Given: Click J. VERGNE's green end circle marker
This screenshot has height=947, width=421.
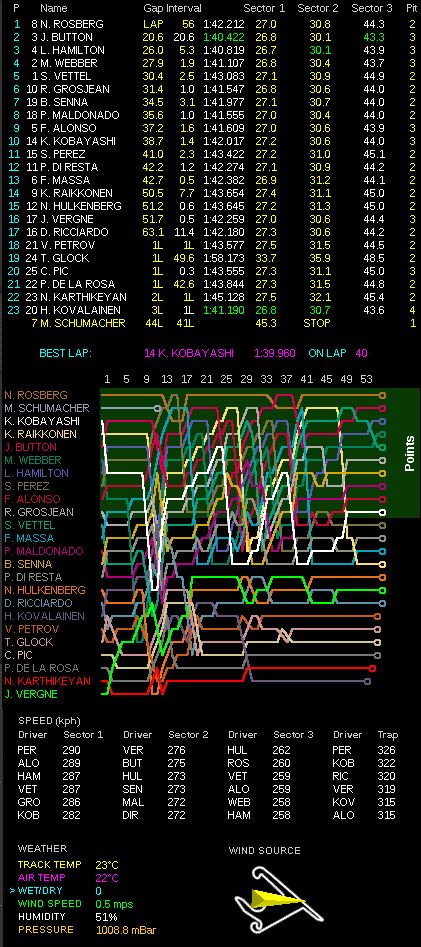Looking at the screenshot, I should point(382,590).
